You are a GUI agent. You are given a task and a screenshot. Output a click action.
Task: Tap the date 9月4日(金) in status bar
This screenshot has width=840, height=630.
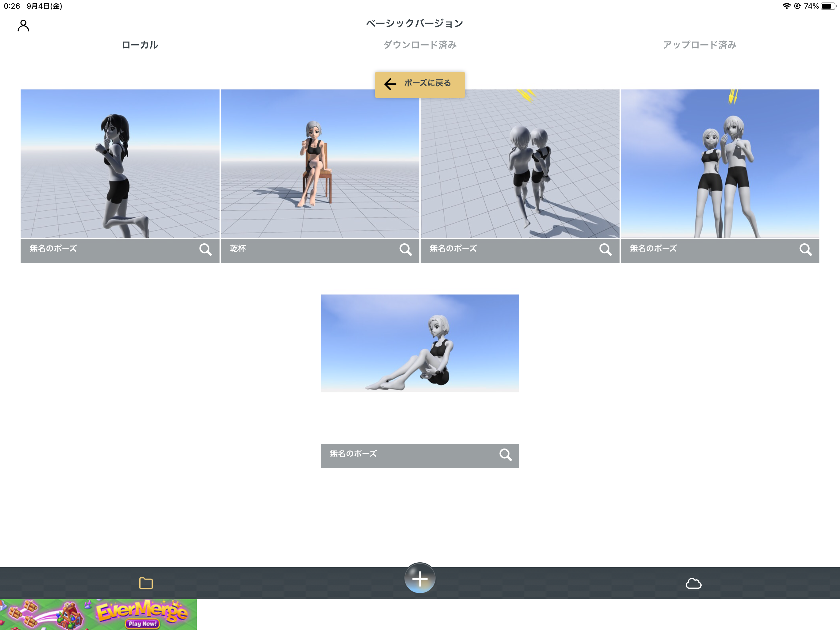coord(45,6)
